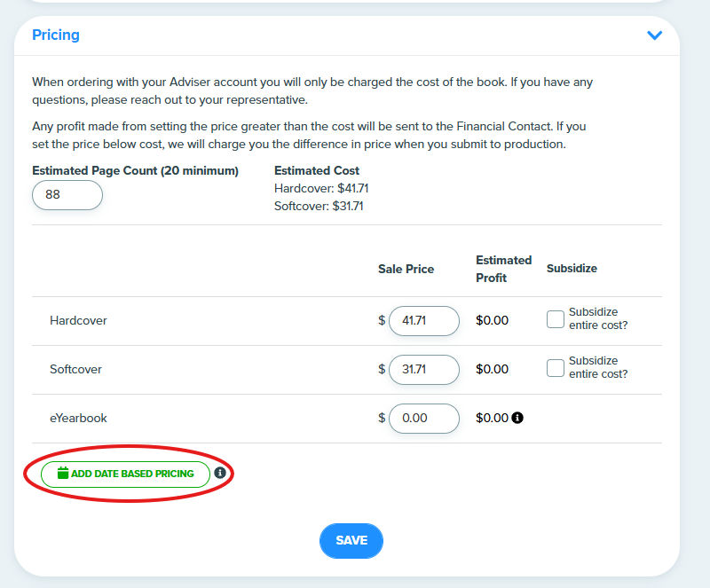
Task: Save the pricing settings
Action: point(351,541)
